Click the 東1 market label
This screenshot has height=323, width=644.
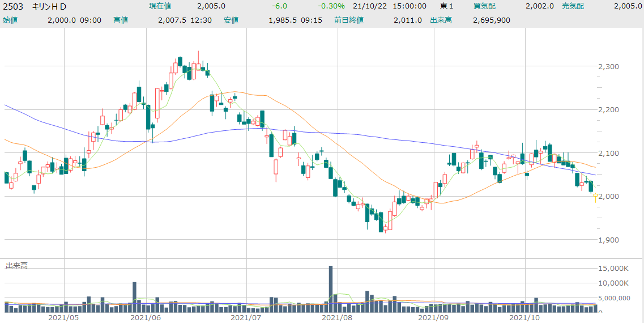point(447,6)
